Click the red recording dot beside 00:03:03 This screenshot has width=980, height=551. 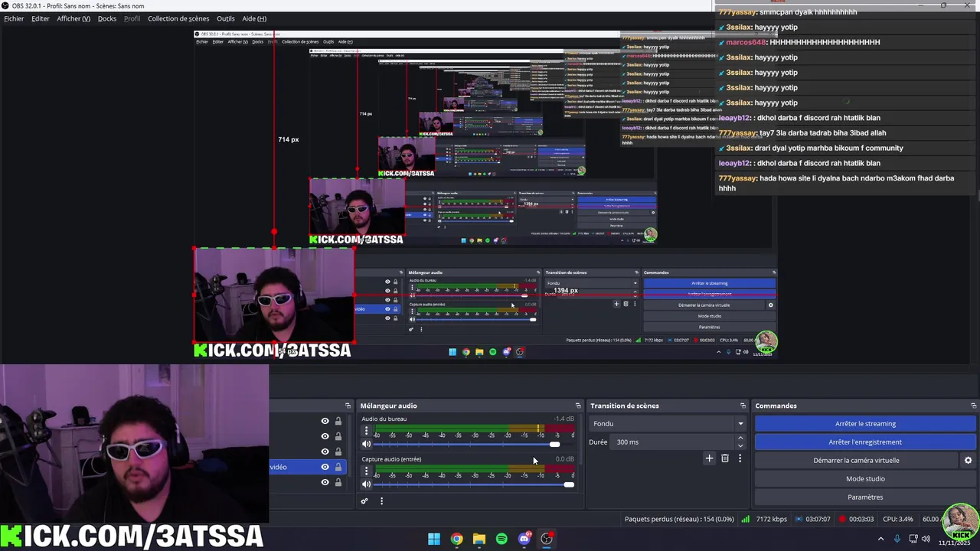[x=842, y=519]
